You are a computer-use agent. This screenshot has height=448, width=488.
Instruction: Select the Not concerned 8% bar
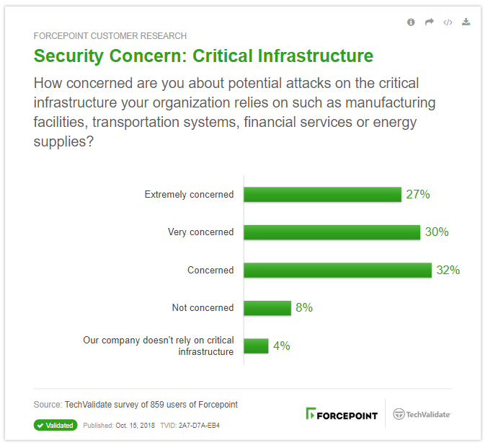267,308
